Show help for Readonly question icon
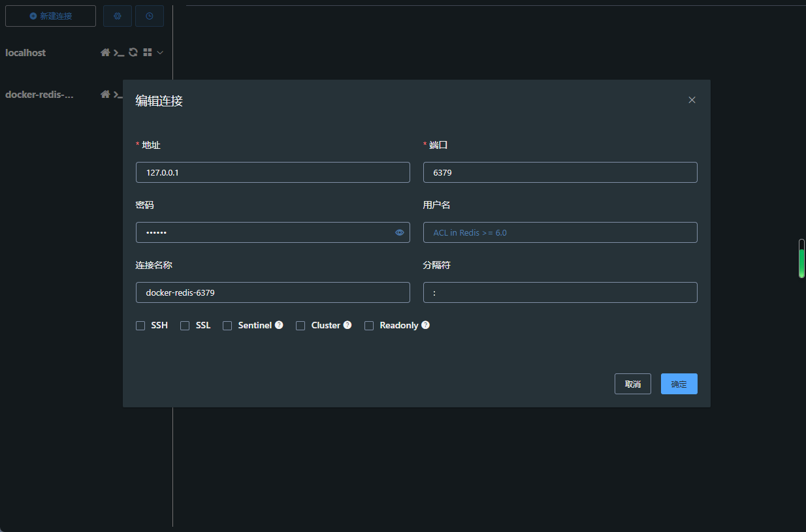 pos(426,325)
